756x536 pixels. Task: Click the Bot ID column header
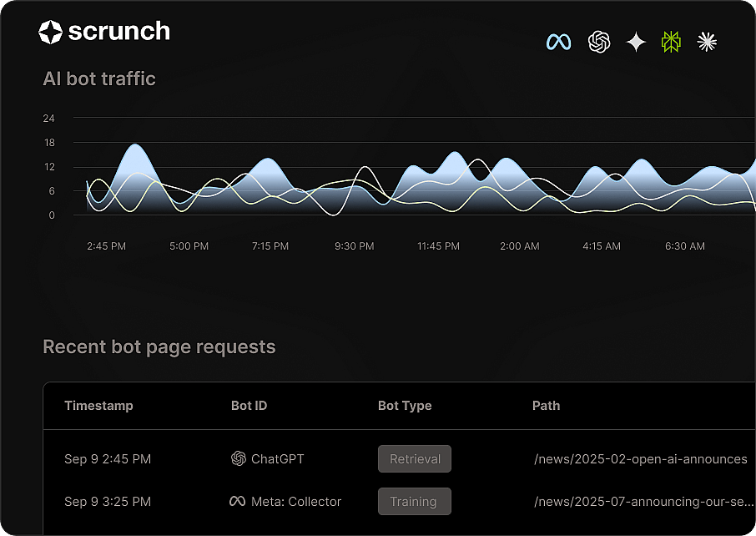pos(249,405)
